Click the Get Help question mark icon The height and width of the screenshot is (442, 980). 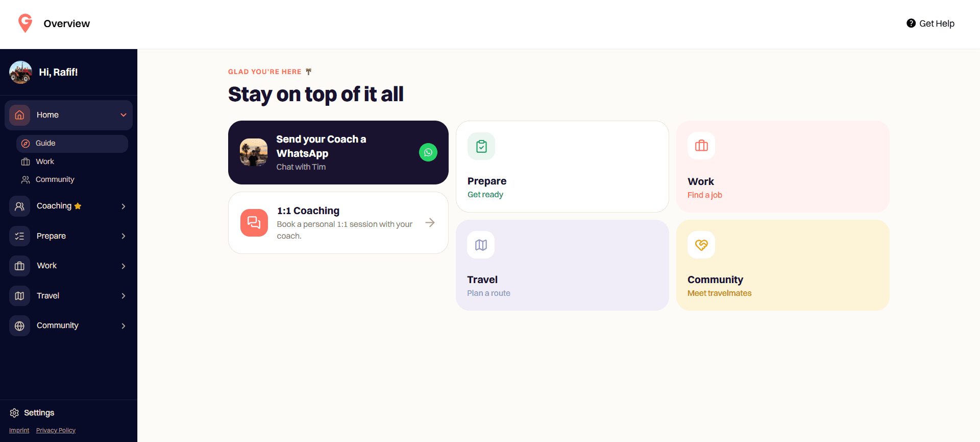click(911, 24)
